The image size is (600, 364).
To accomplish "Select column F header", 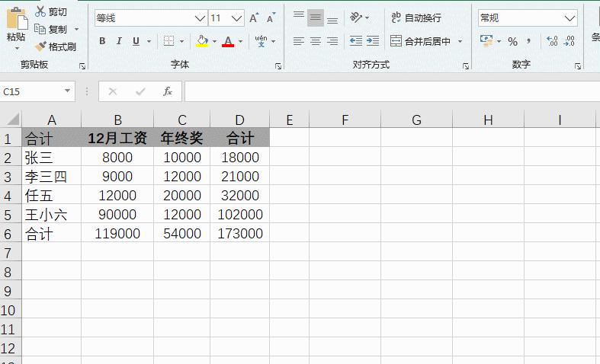I will [x=345, y=120].
